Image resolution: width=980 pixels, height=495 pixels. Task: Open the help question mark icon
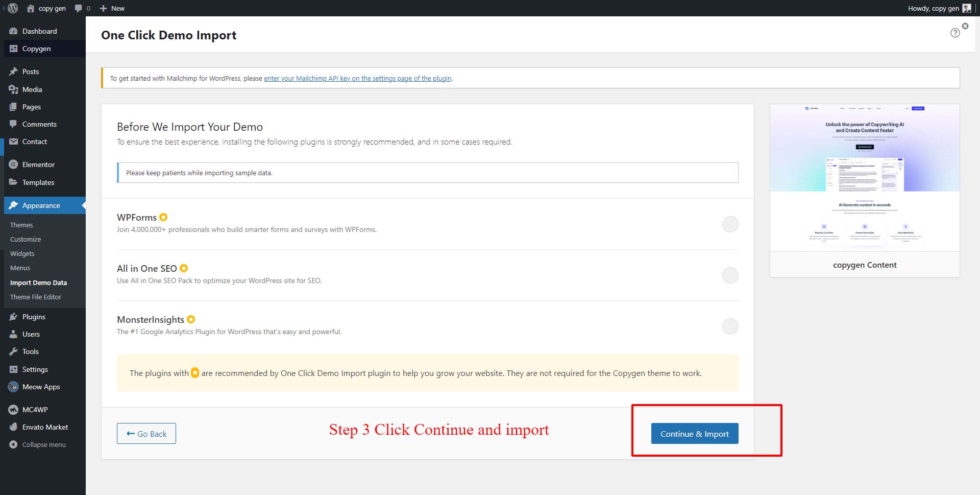[x=955, y=33]
